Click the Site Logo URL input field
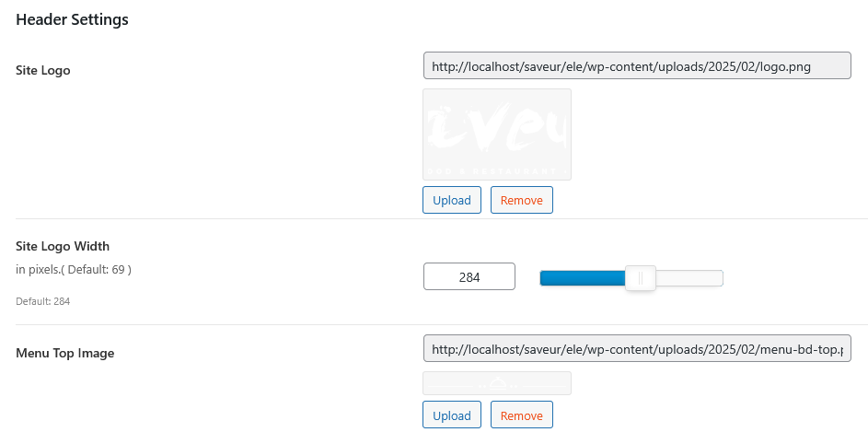Viewport: 868px width, 444px height. (x=636, y=66)
